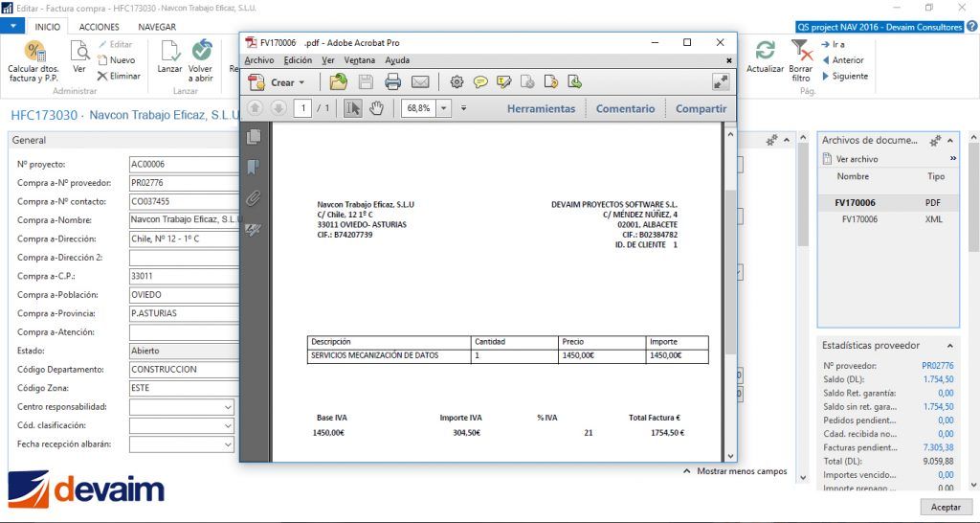Open the gear preferences icon in Acrobat
This screenshot has width=980, height=523.
(457, 82)
